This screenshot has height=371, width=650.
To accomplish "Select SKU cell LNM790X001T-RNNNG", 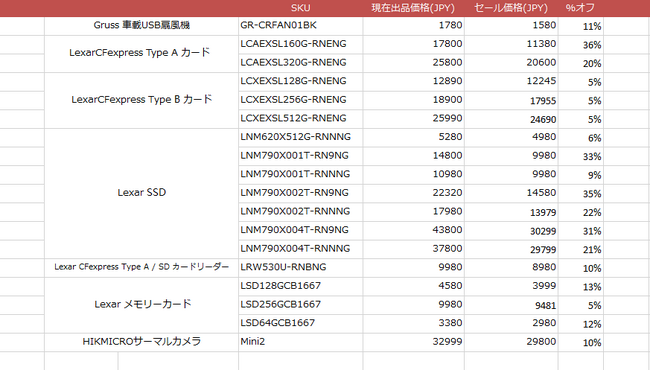I will pyautogui.click(x=301, y=175).
